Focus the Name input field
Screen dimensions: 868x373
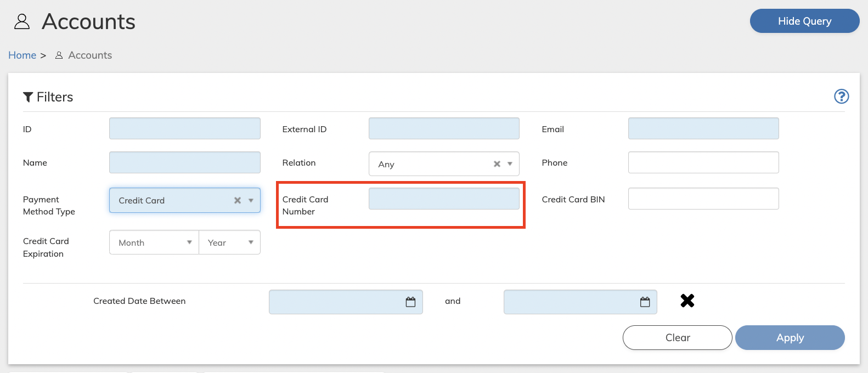(185, 162)
